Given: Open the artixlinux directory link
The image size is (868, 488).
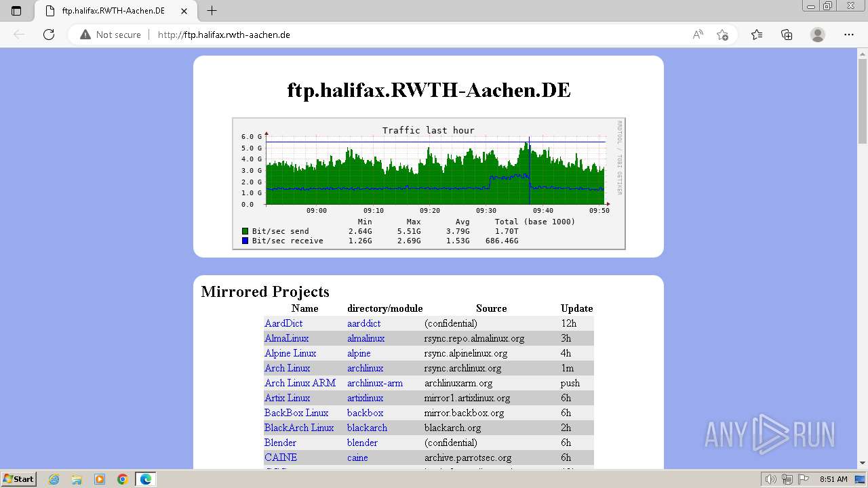Looking at the screenshot, I should click(365, 398).
